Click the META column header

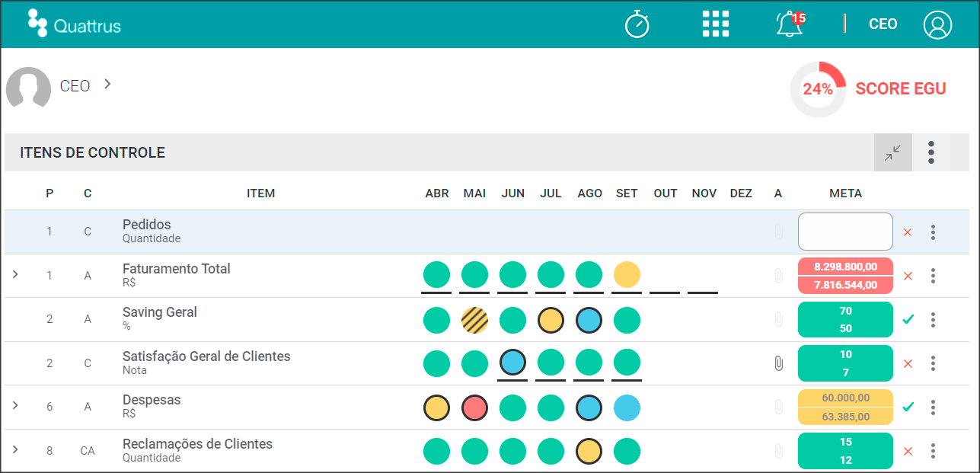click(845, 193)
